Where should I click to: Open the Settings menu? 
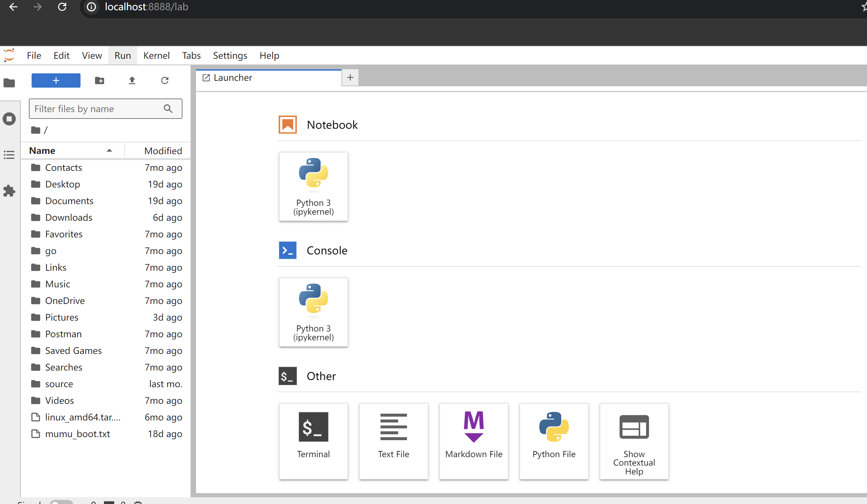point(230,56)
